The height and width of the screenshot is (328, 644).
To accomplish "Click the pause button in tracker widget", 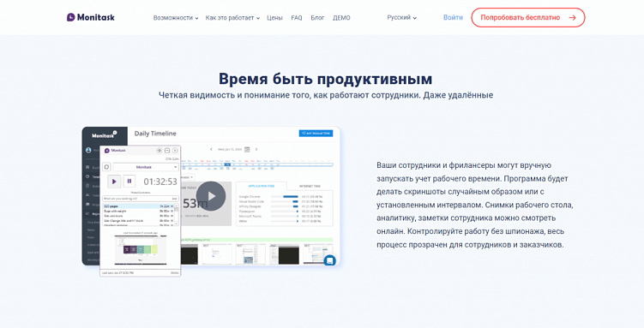I will [129, 182].
